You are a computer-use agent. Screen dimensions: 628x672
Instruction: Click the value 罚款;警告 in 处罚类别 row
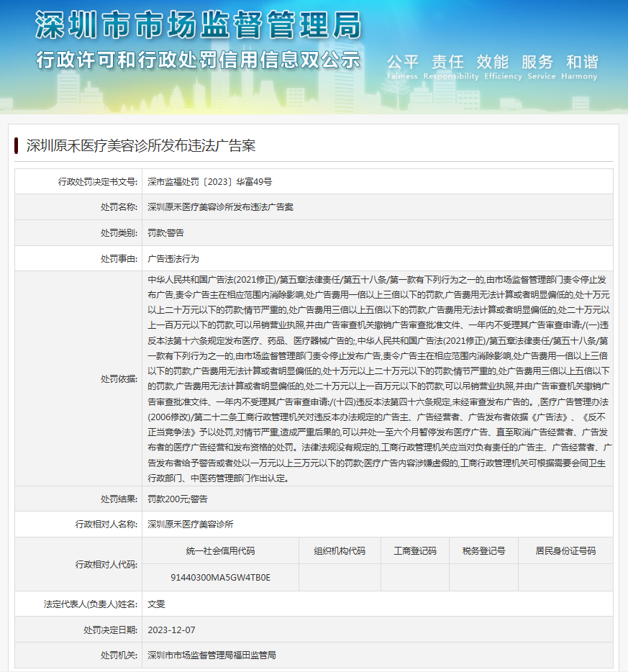[x=165, y=232]
